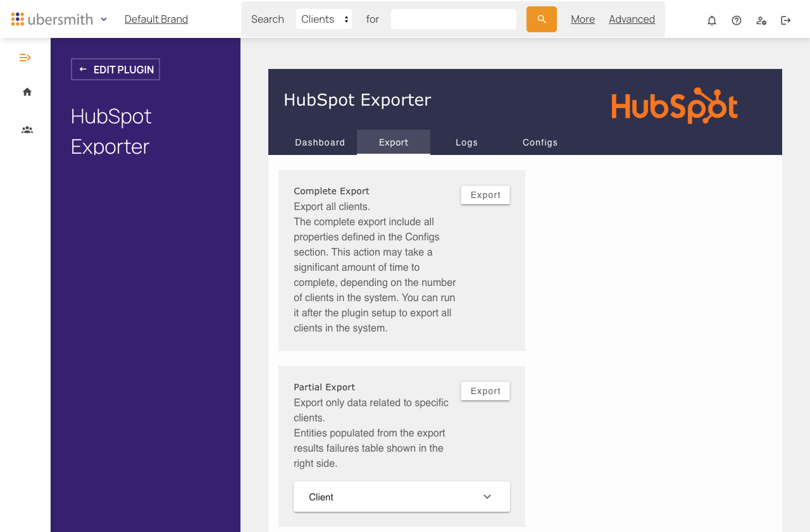Click the HubSpot Exporter sidebar title
Screen dimensions: 810x532
[111, 131]
